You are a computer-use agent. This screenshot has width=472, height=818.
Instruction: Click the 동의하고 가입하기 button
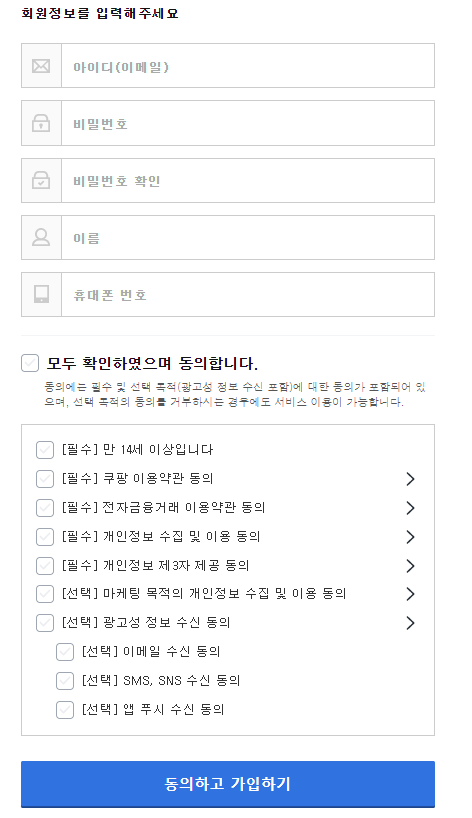[228, 784]
